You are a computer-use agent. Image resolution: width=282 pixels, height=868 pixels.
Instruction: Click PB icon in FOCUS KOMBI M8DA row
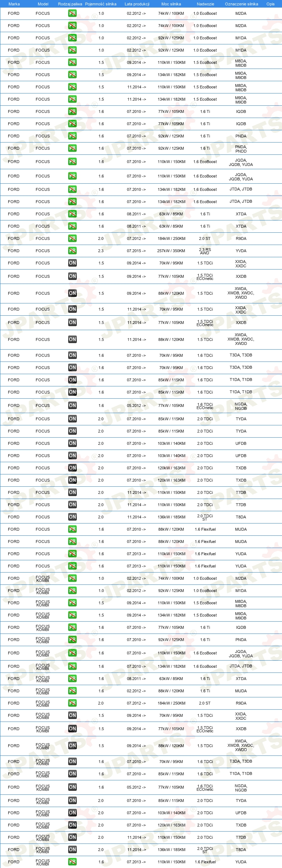point(72,603)
